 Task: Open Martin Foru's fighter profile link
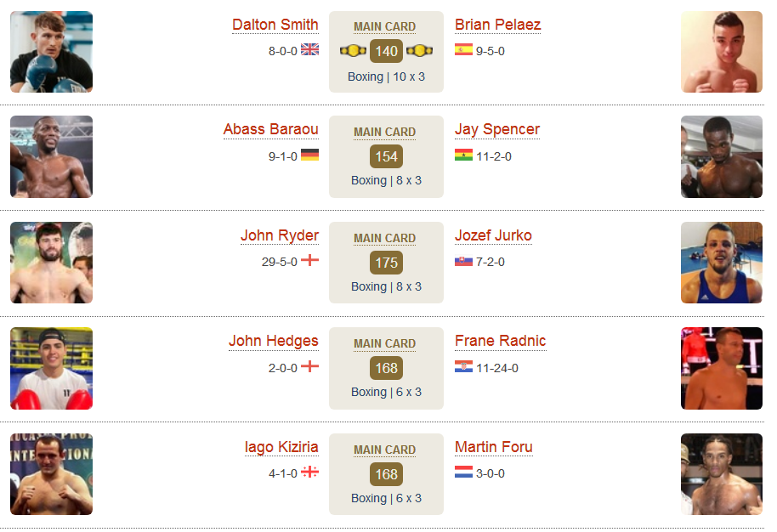pyautogui.click(x=494, y=447)
